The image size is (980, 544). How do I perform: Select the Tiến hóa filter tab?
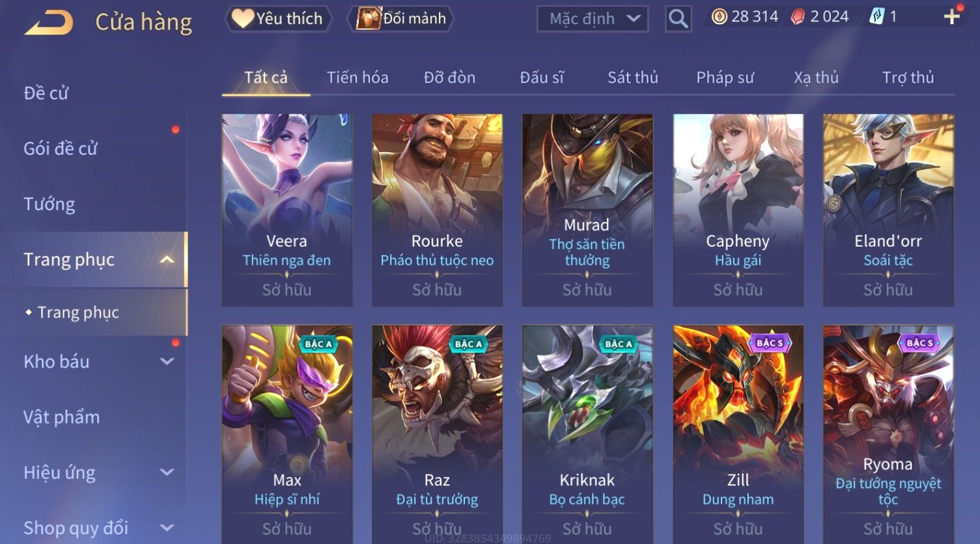click(x=357, y=77)
